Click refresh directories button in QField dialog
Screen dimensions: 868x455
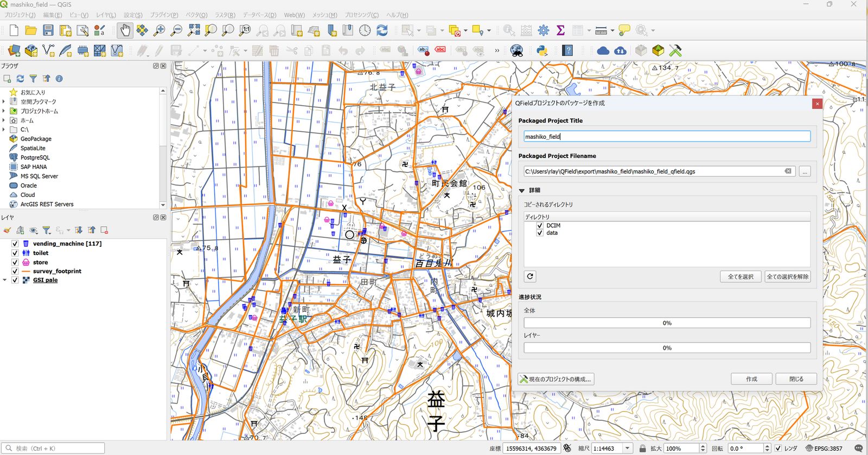pos(530,277)
